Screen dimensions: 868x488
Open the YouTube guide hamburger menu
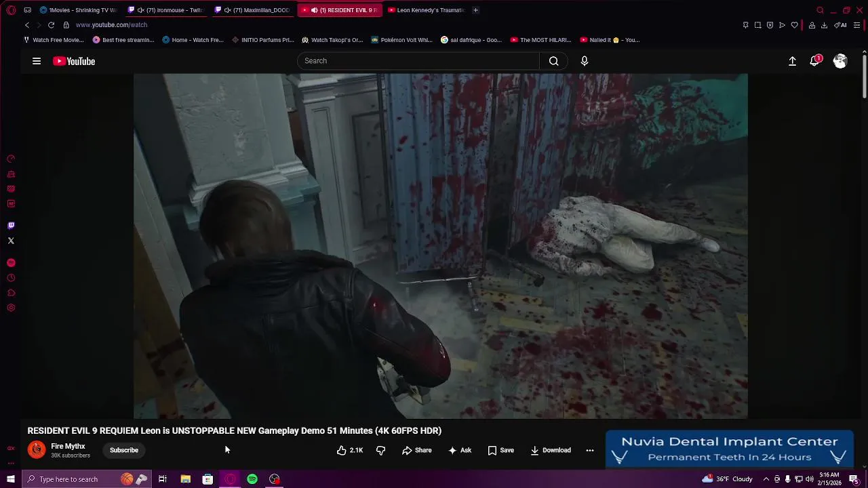coord(37,61)
